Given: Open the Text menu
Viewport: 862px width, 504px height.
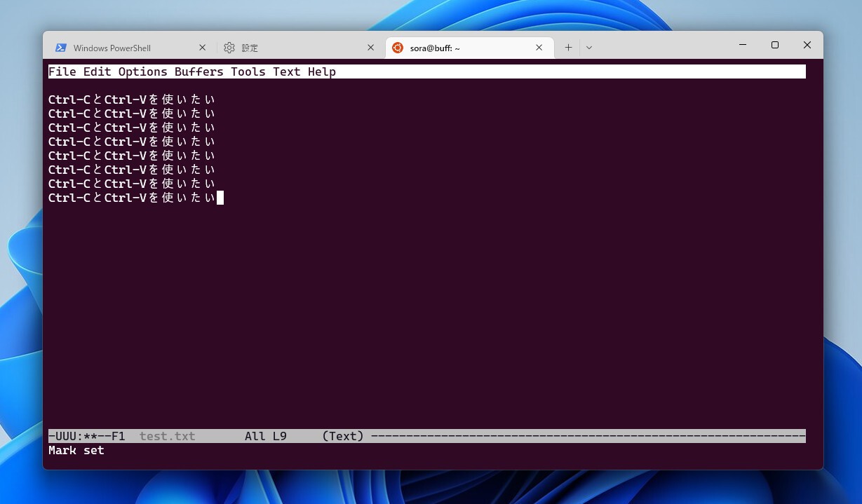Looking at the screenshot, I should 286,71.
